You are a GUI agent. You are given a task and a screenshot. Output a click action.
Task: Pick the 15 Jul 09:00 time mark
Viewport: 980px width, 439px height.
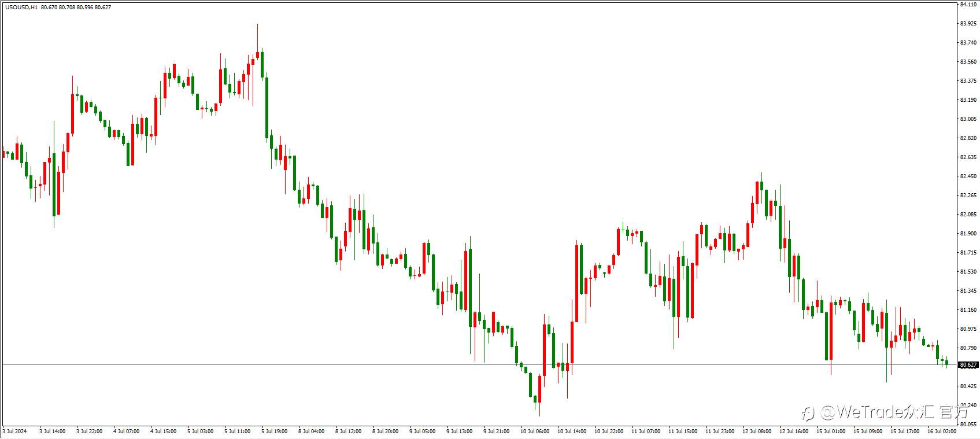point(868,431)
